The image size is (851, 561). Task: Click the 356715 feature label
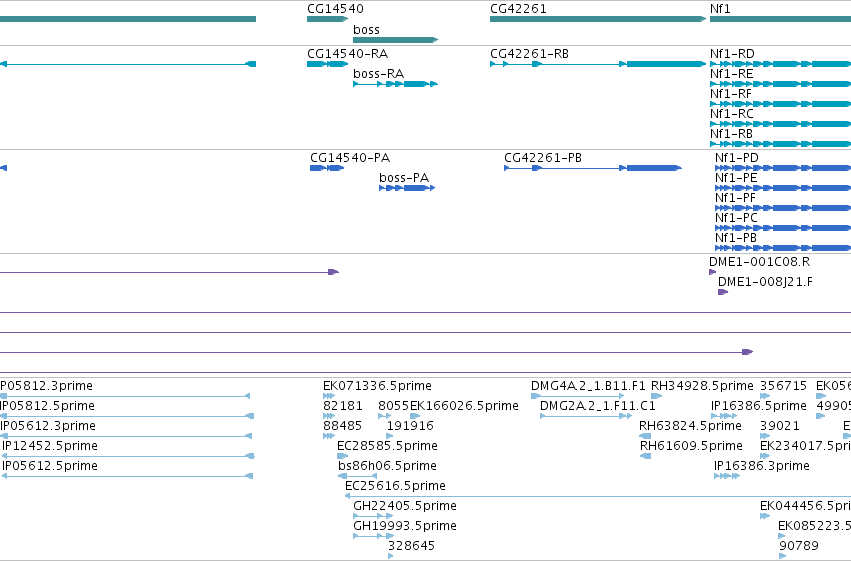click(783, 386)
